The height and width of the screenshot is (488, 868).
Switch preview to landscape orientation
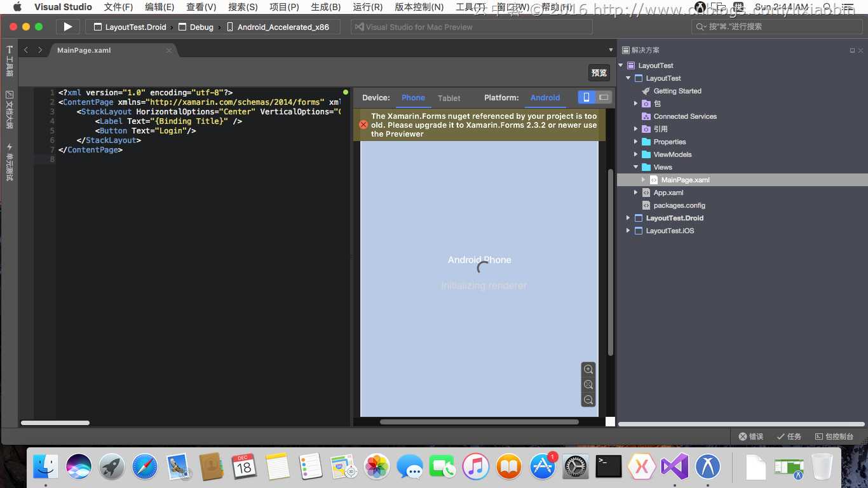coord(604,97)
